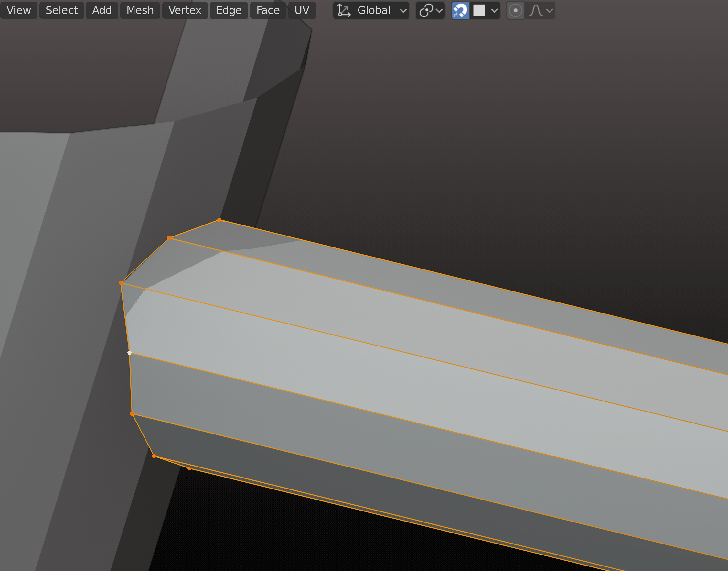Open the Vertex menu
This screenshot has width=728, height=571.
point(185,10)
